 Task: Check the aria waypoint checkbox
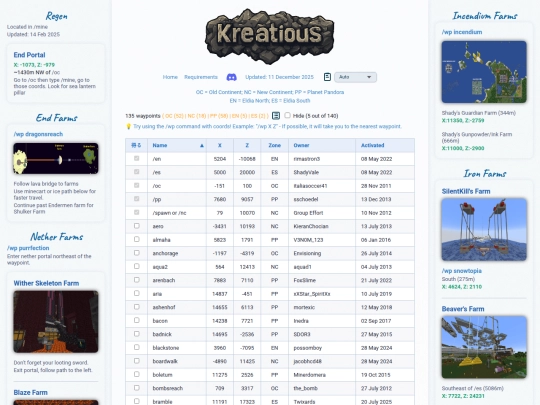137,293
